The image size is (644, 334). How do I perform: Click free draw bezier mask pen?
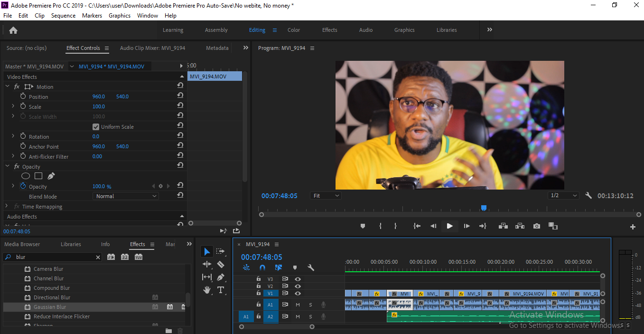point(51,176)
